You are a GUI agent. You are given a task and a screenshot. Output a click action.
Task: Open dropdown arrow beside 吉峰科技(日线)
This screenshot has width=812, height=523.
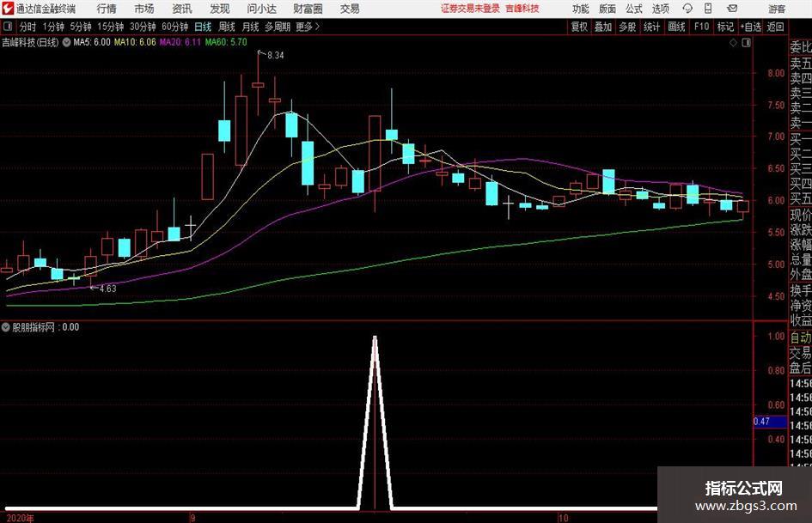coord(66,42)
